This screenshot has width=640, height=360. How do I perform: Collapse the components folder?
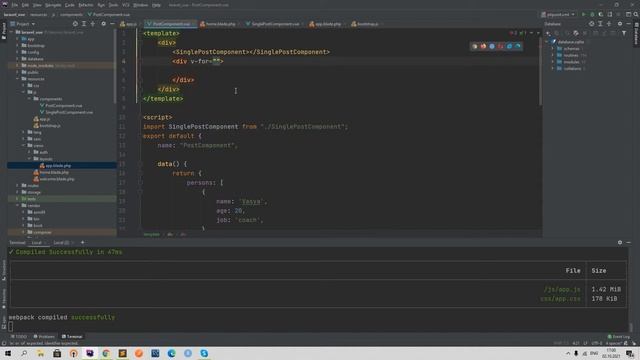(29, 99)
